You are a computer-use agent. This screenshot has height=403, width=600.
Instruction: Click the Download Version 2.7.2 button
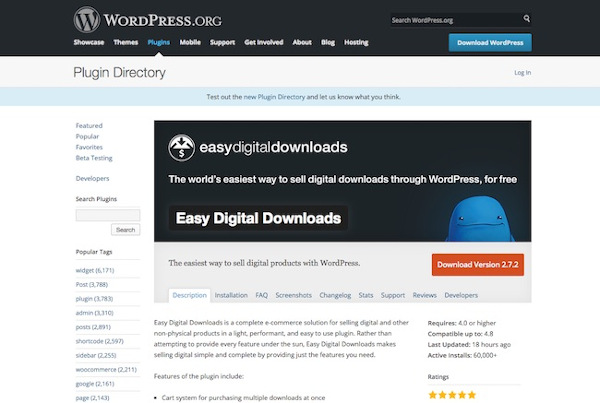(x=478, y=264)
